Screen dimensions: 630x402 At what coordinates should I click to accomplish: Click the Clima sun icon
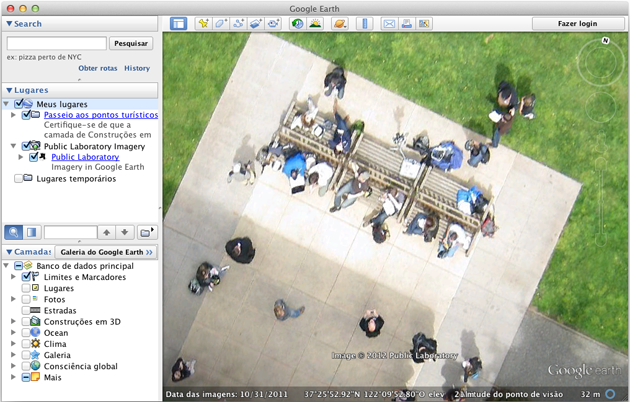coord(35,343)
